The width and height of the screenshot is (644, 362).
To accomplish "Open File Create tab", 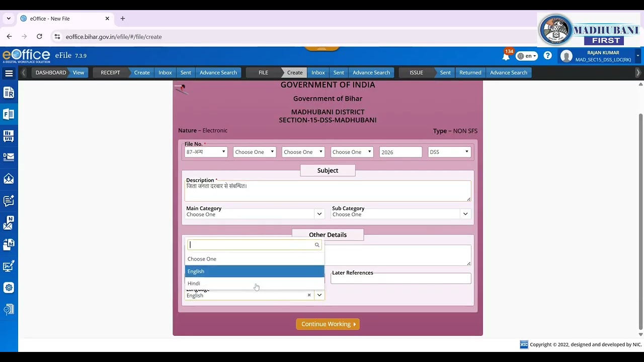I will pos(295,72).
